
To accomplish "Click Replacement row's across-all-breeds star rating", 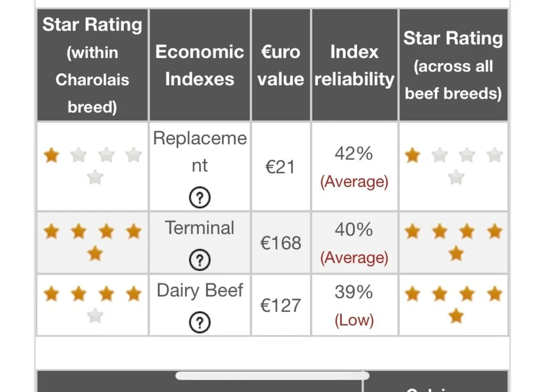I will pos(453,165).
